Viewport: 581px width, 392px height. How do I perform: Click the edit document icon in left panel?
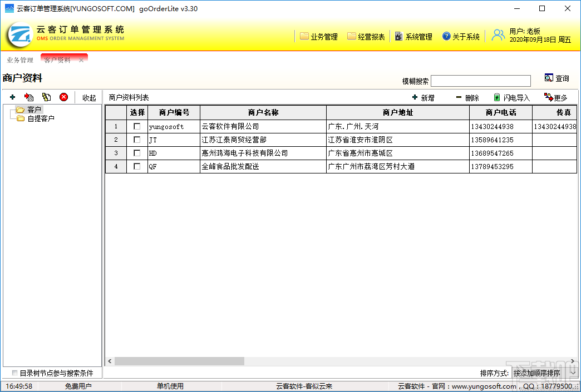(x=29, y=97)
